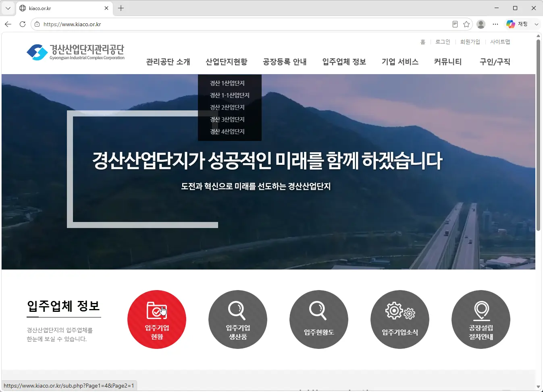
Task: Open the immersive reader icon in address bar
Action: (x=455, y=24)
